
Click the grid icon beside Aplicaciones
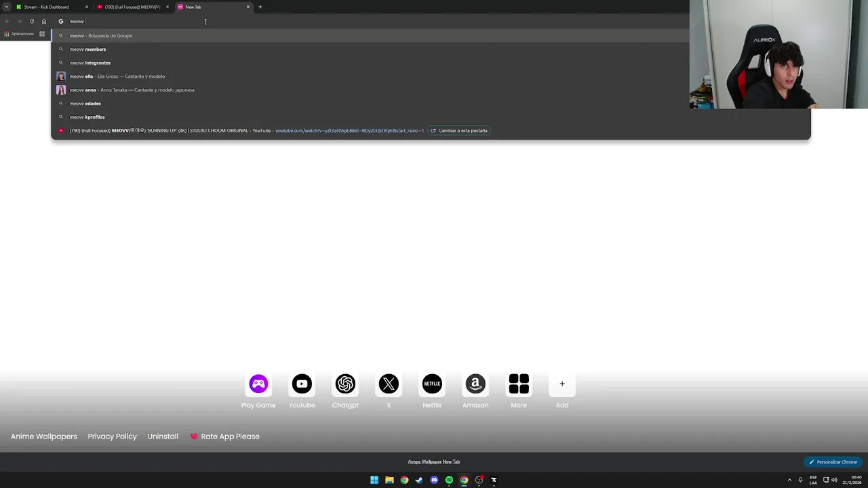point(42,34)
